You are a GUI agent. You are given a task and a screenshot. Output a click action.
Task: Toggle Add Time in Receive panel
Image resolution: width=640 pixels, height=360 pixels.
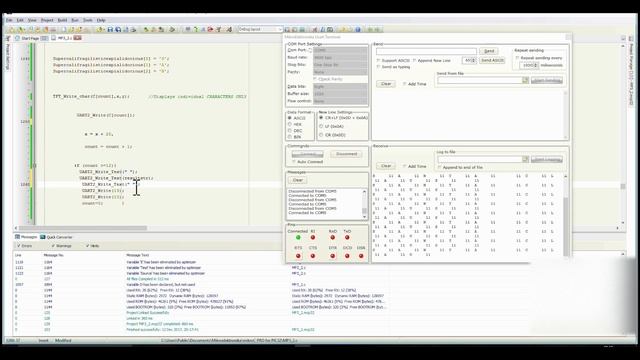click(404, 167)
